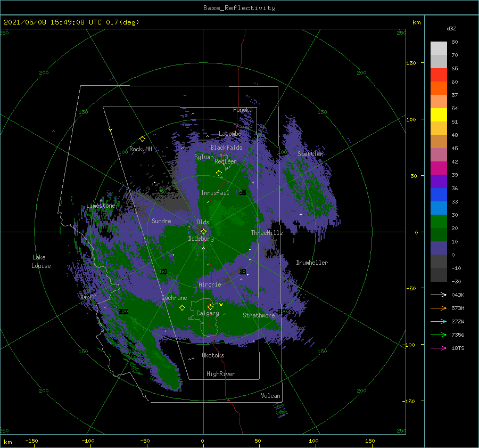Click the white 04DK arrow in legend
The width and height of the screenshot is (479, 448).
coord(439,295)
